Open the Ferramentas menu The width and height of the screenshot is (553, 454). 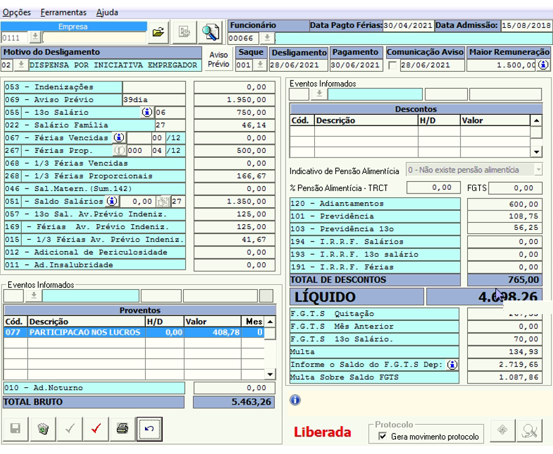tap(63, 12)
